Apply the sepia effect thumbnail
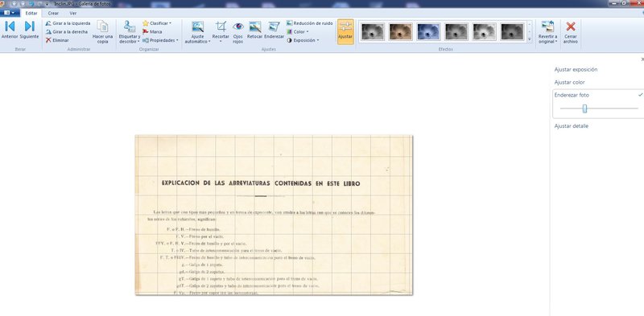The width and height of the screenshot is (644, 316). tap(400, 31)
